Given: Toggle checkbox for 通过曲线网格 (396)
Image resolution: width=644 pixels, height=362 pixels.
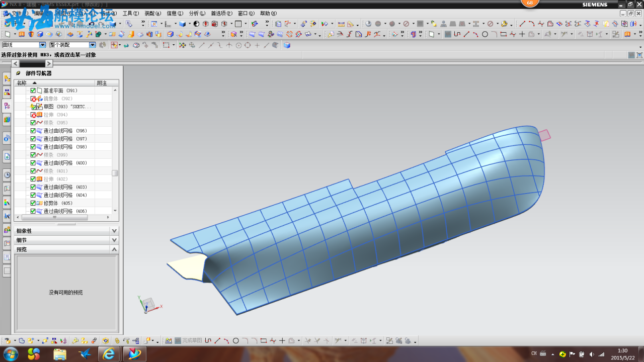Looking at the screenshot, I should (33, 131).
